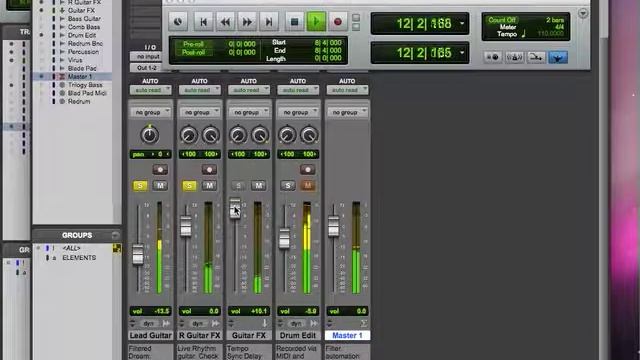Enable Post-roll in the transport
640x360 pixels.
click(x=193, y=52)
